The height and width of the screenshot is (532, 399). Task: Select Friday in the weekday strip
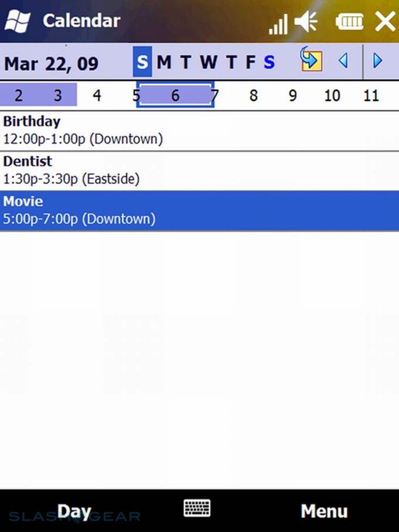pos(251,62)
